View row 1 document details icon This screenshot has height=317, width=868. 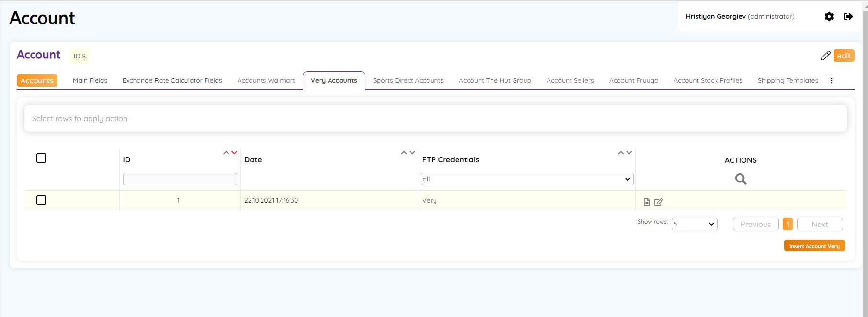tap(647, 202)
